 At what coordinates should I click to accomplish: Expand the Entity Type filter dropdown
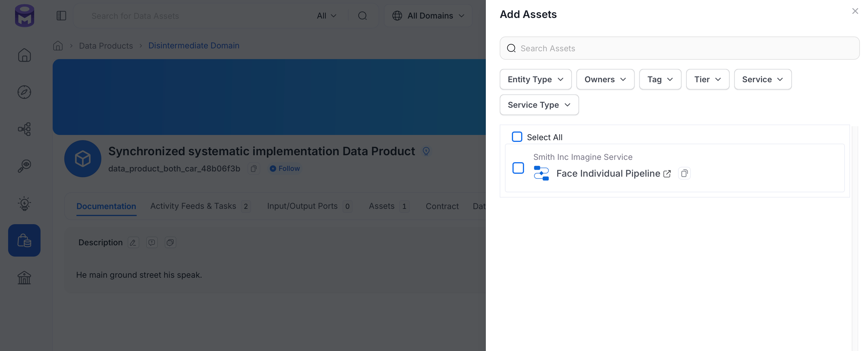[535, 79]
